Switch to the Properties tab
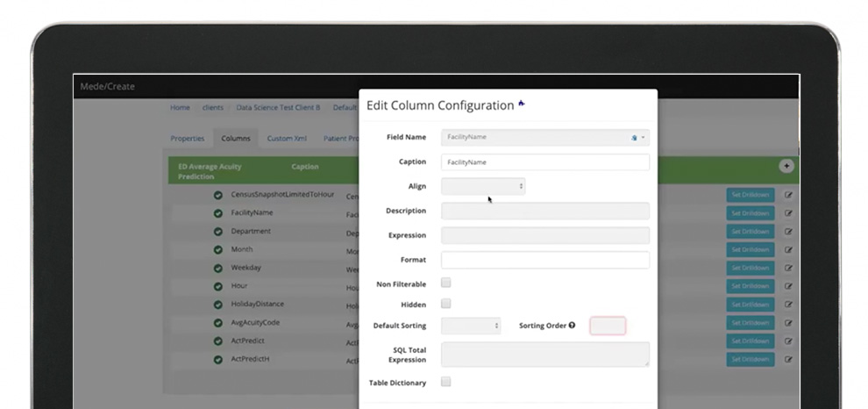868x409 pixels. point(187,139)
